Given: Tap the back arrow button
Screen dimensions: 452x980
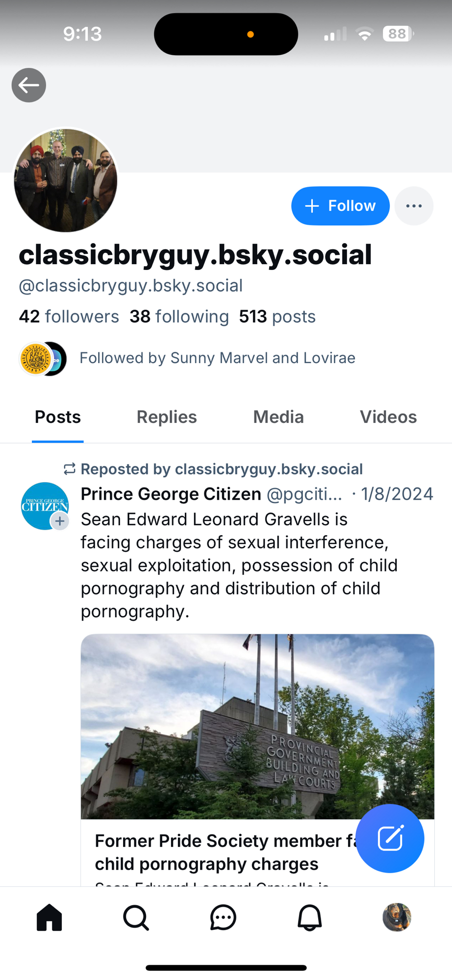Looking at the screenshot, I should tap(29, 85).
